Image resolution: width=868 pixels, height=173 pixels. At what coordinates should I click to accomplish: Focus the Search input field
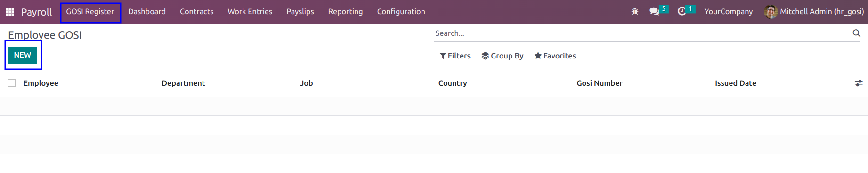pos(641,33)
